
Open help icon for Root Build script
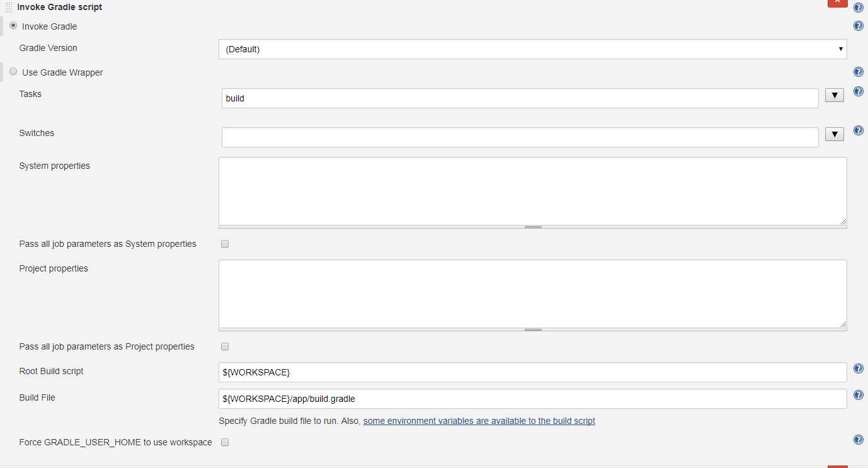point(858,368)
